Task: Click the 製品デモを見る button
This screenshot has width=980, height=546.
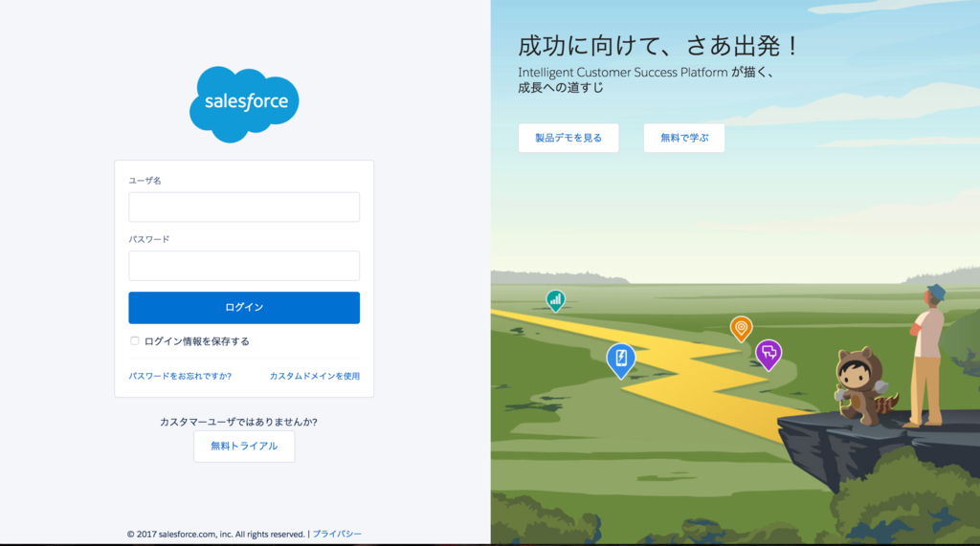Action: [568, 138]
